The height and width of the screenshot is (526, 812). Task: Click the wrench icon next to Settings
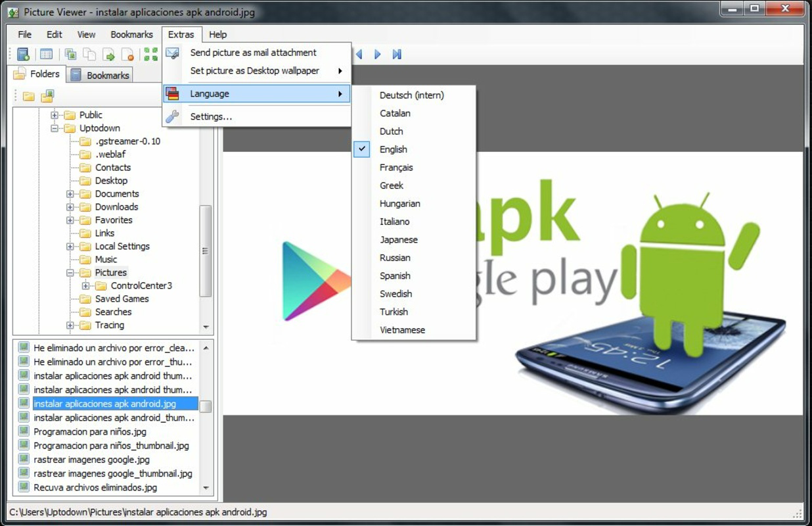[172, 116]
